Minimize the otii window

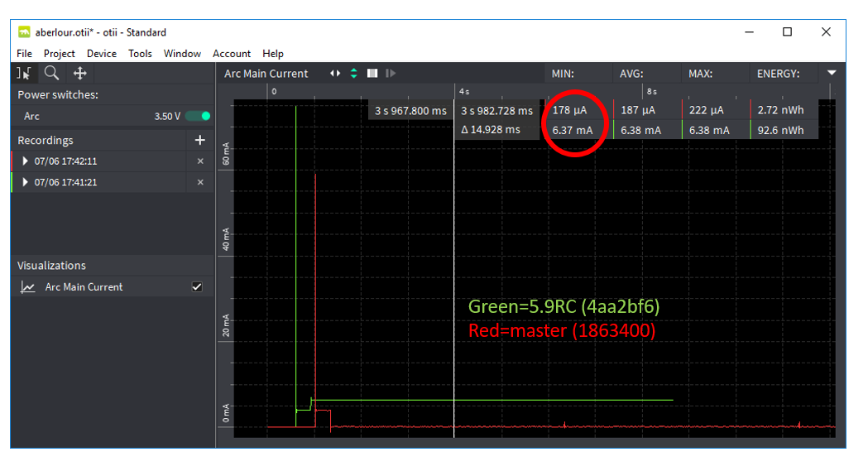(x=749, y=32)
